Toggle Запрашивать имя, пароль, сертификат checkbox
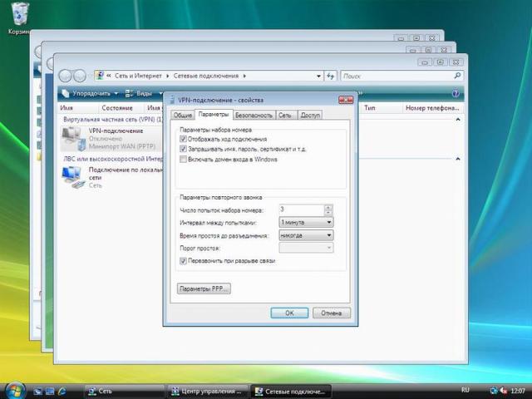532x399 pixels. (x=183, y=149)
